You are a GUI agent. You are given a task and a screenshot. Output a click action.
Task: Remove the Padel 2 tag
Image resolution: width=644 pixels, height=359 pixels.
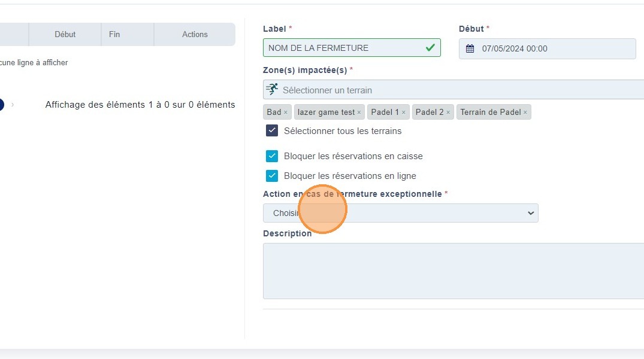[x=448, y=112]
